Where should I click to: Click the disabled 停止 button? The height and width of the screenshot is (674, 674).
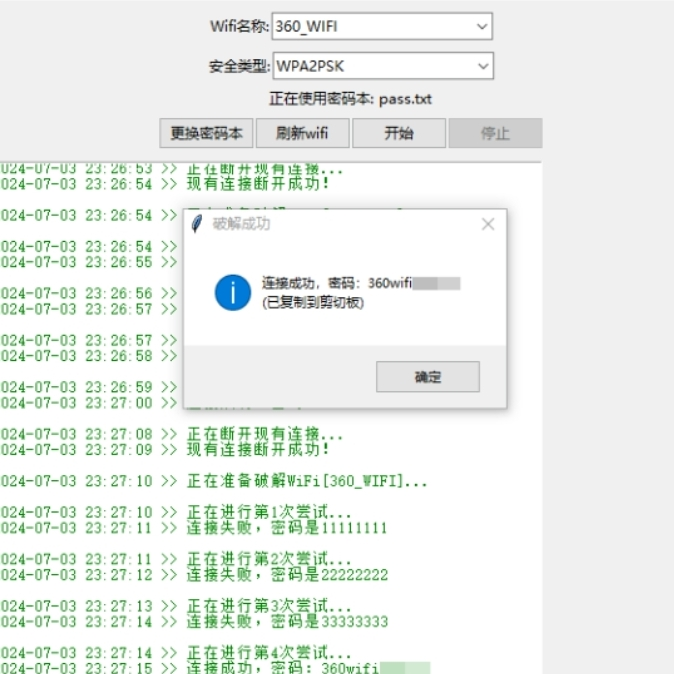tap(495, 133)
